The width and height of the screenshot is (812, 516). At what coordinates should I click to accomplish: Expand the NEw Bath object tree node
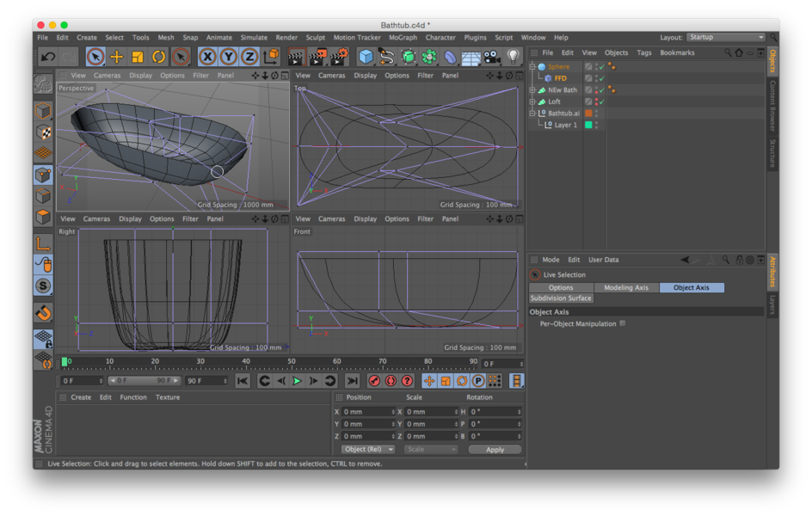532,90
